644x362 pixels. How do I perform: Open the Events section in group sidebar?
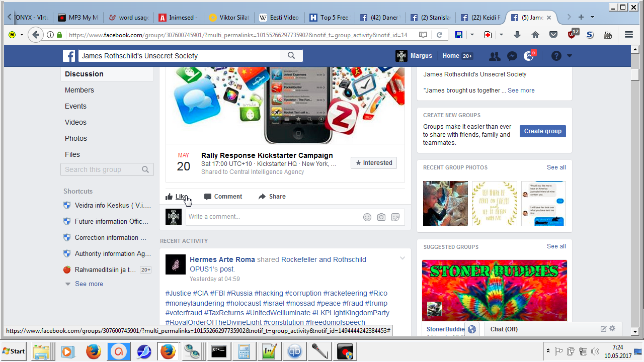[x=75, y=106]
